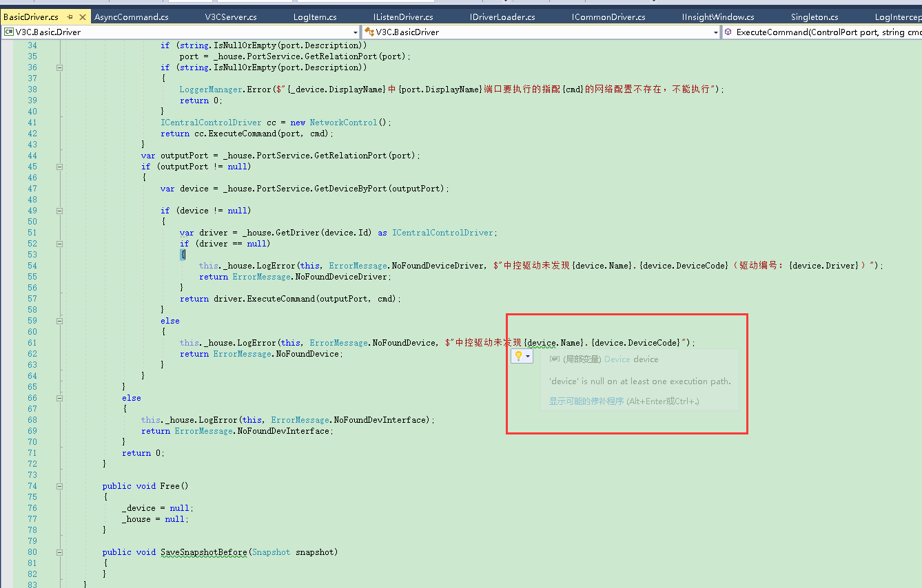Open the V3C.Basic.Driver project dropdown
This screenshot has height=588, width=922.
(356, 32)
